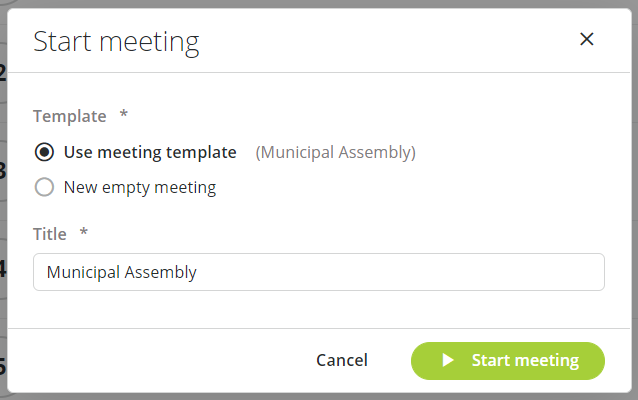Image resolution: width=638 pixels, height=400 pixels.
Task: Select the Use meeting template radio button
Action: [x=44, y=153]
